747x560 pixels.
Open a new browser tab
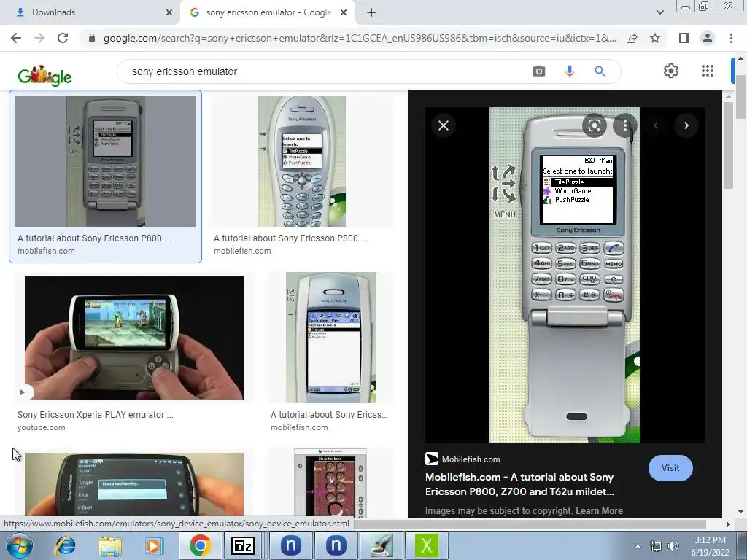371,12
